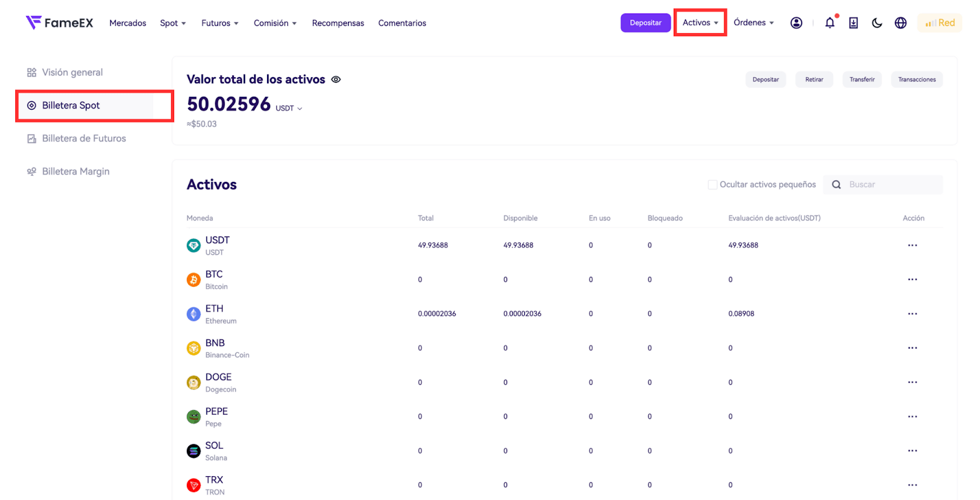The width and height of the screenshot is (980, 500).
Task: Click the FameEX logo
Action: (x=59, y=23)
